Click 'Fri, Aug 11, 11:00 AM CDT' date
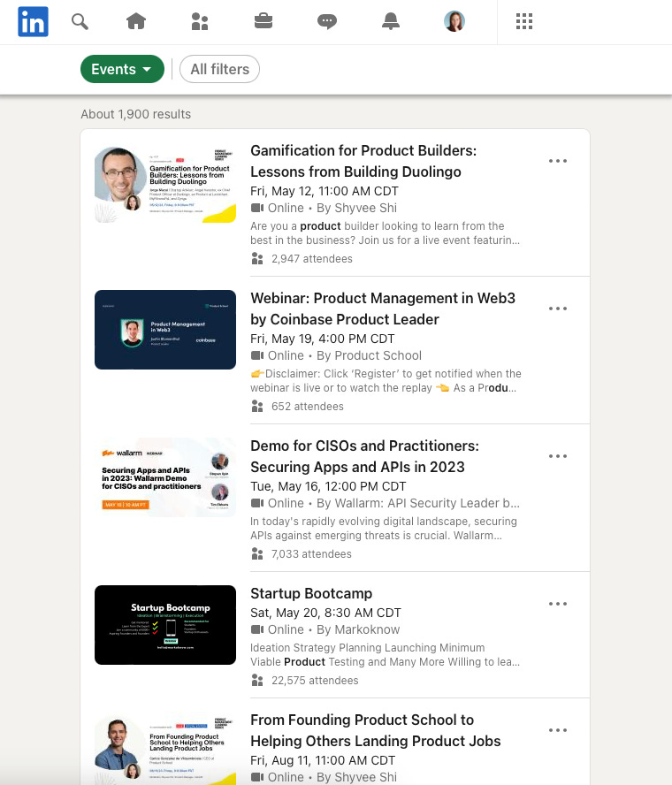 (323, 760)
